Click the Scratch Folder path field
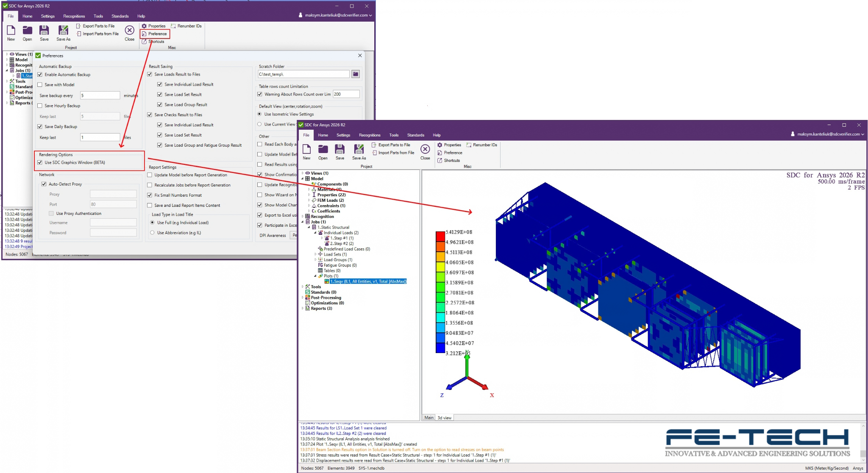The height and width of the screenshot is (473, 868). click(x=303, y=74)
